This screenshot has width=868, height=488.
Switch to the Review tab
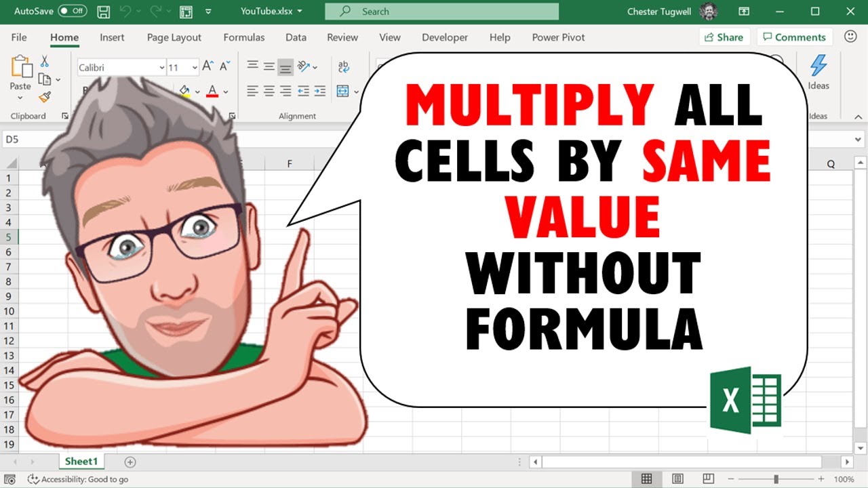click(342, 37)
